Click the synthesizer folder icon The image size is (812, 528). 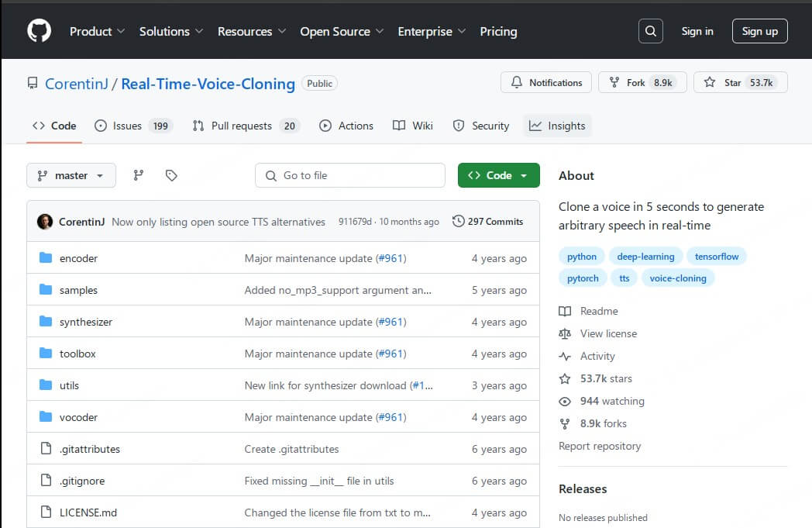click(46, 322)
